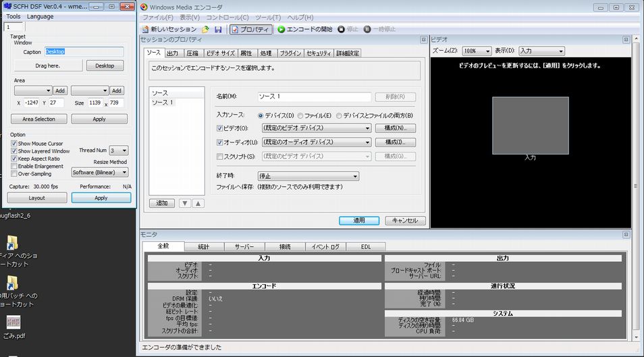Image resolution: width=644 pixels, height=357 pixels.
Task: Save the session with the floppy disk icon
Action: pos(218,29)
